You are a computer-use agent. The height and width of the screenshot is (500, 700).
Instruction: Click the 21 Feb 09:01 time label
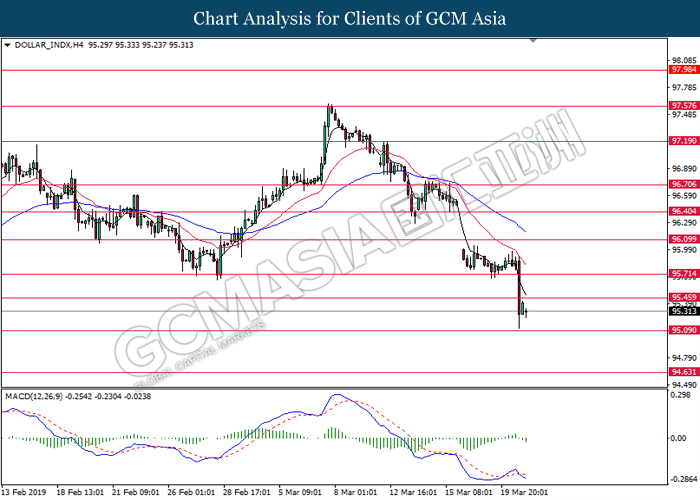[136, 492]
